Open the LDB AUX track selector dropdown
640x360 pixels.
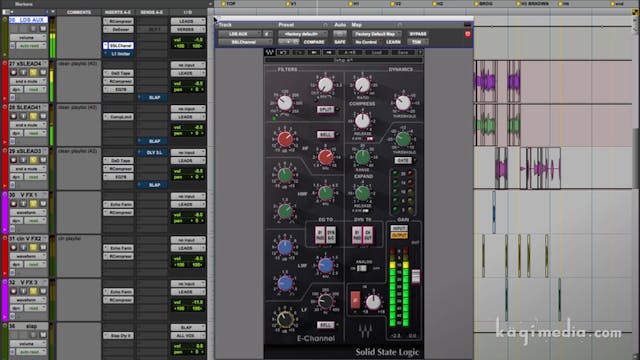coord(240,34)
